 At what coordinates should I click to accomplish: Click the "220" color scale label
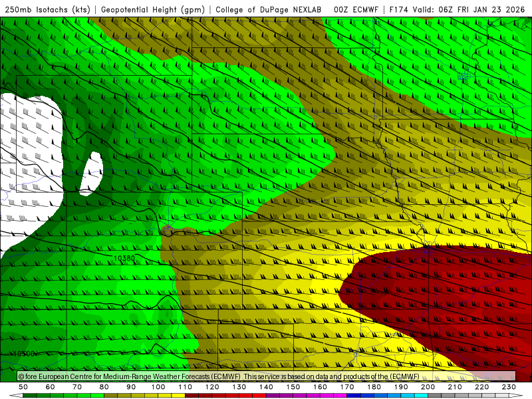click(x=481, y=387)
